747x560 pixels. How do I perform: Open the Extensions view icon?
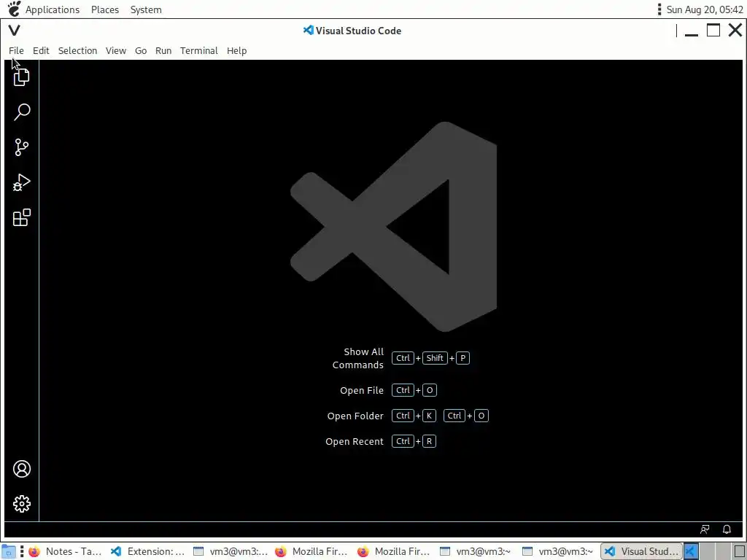coord(21,217)
